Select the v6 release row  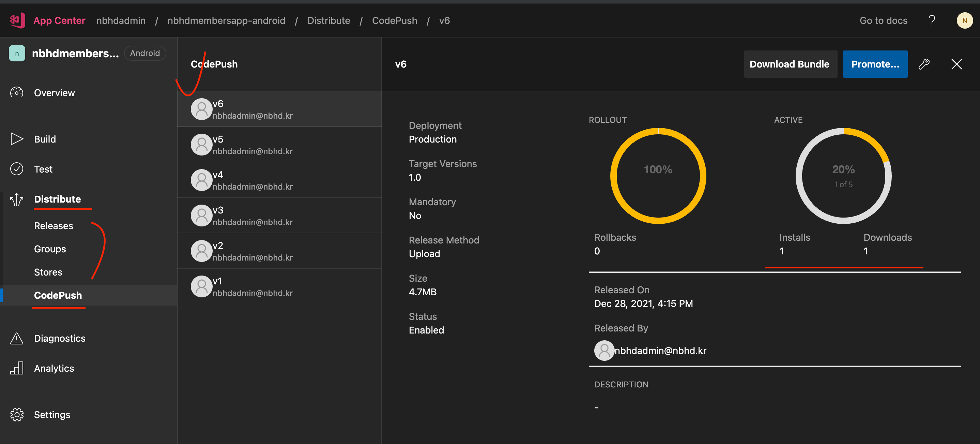pos(279,109)
